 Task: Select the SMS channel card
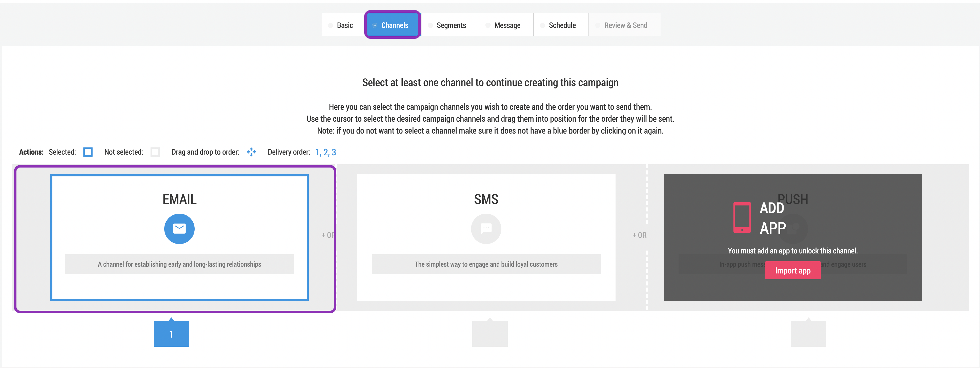486,238
